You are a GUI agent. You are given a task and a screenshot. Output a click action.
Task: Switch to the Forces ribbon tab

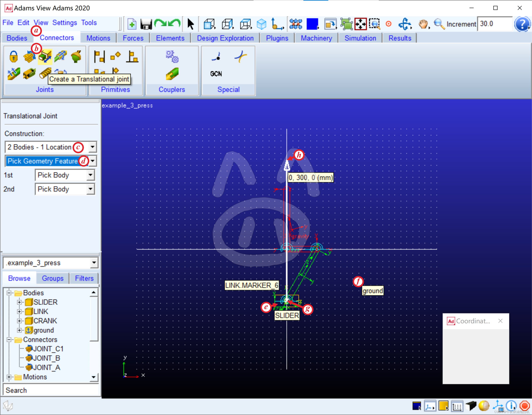pos(133,38)
